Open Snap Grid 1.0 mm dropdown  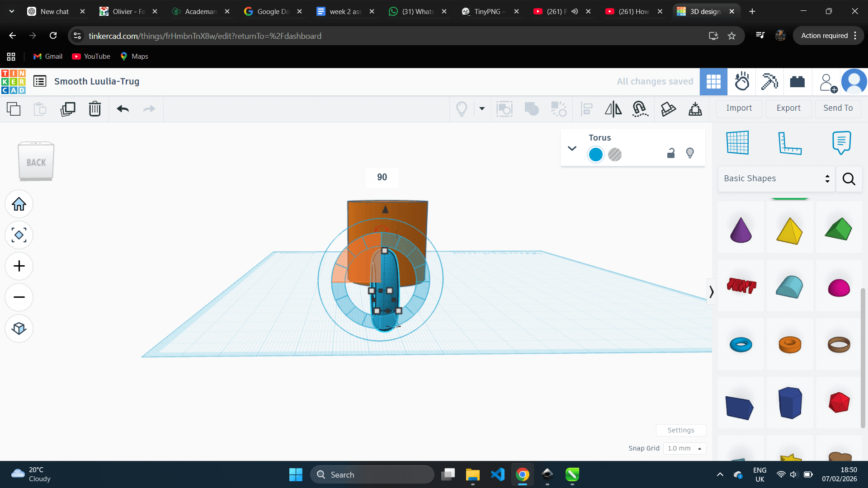(x=684, y=448)
